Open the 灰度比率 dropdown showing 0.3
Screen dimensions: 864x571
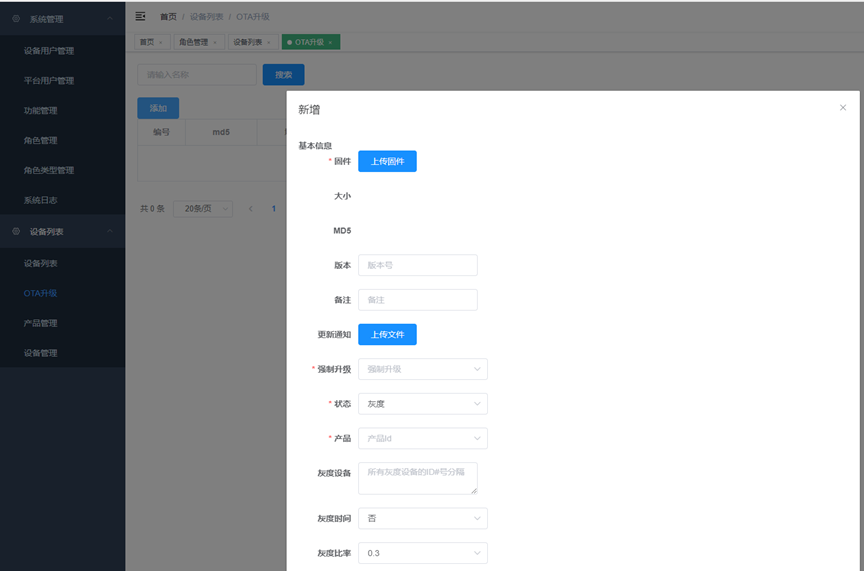423,553
